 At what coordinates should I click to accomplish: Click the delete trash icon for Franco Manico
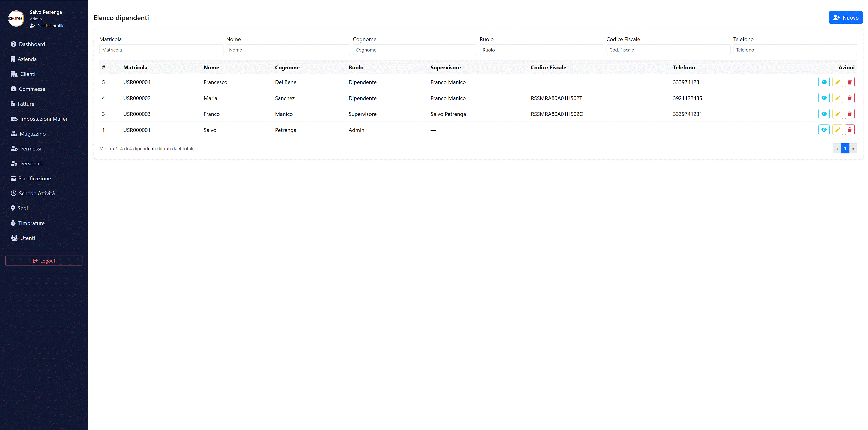[x=849, y=114]
